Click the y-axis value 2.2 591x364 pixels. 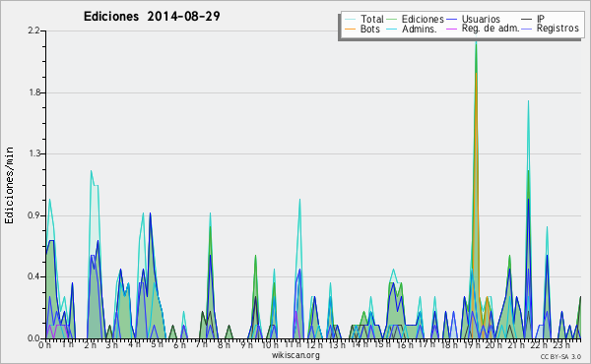[33, 30]
